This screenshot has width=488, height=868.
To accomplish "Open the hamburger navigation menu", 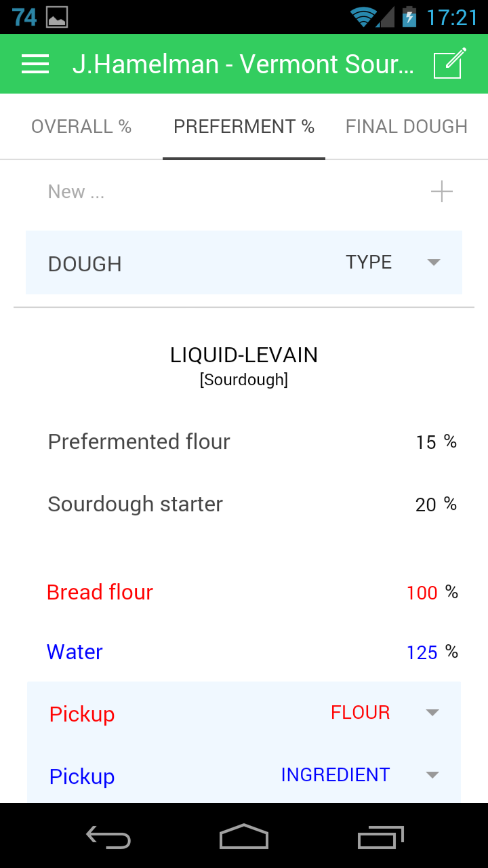I will tap(35, 64).
